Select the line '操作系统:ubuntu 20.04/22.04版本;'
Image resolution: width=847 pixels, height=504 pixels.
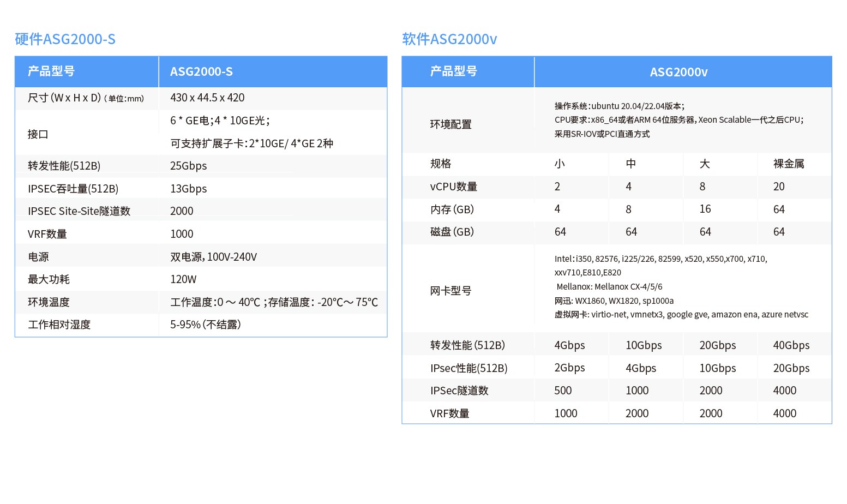[619, 106]
